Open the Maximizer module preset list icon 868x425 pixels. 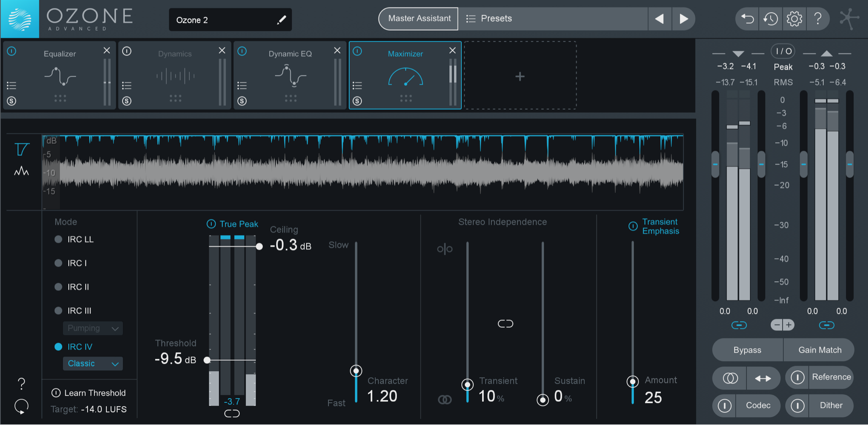[x=357, y=85]
